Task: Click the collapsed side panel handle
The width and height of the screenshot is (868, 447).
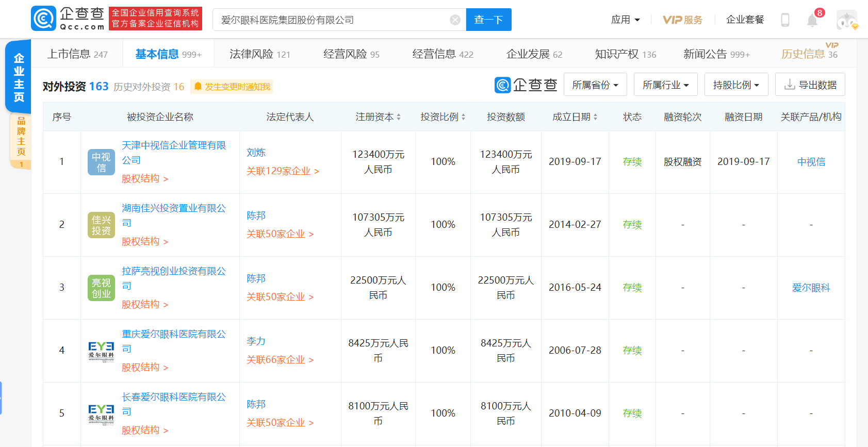Action: [x=1, y=398]
